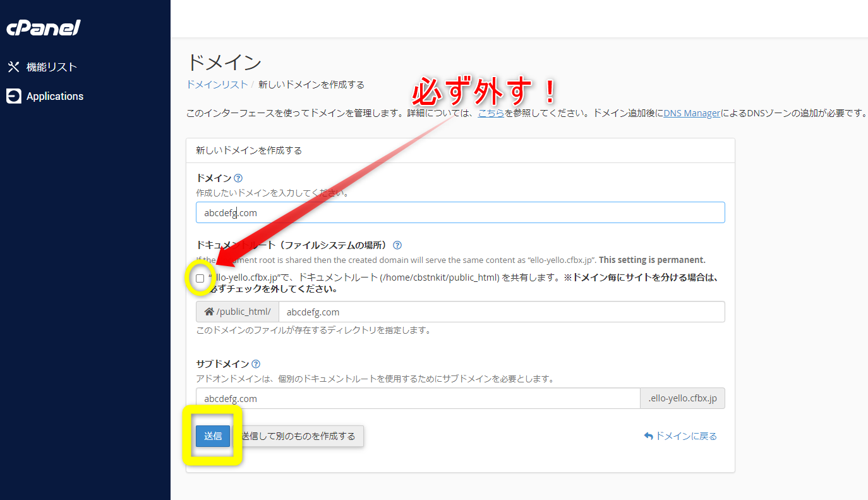Open Applications text in the sidebar
Screen dimensions: 868x500
55,96
